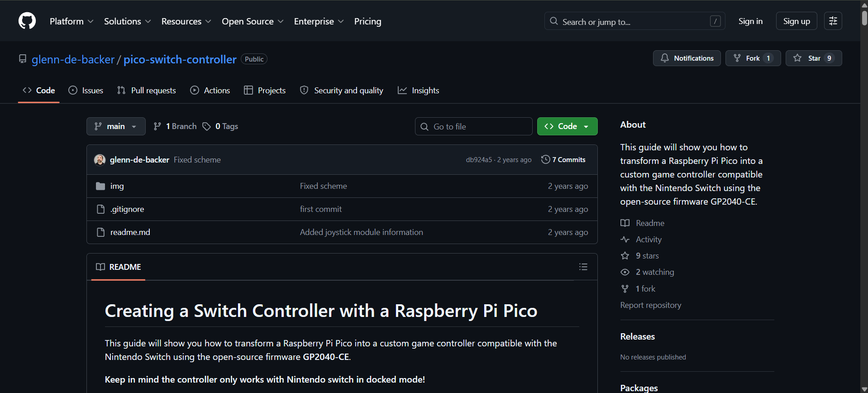The image size is (868, 393).
Task: View the 7 Commits history
Action: [563, 160]
